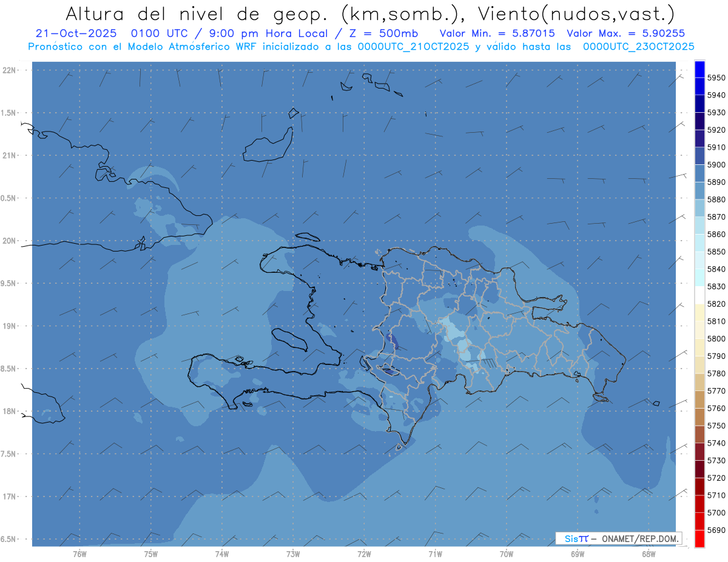
Task: Click the '18N' latitude label
Action: (x=9, y=411)
